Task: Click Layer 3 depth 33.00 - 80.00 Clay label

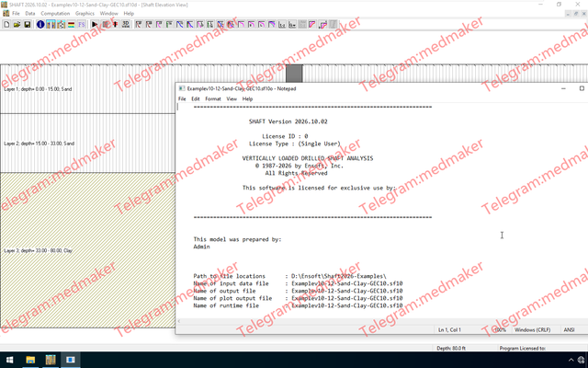Action: (x=39, y=250)
